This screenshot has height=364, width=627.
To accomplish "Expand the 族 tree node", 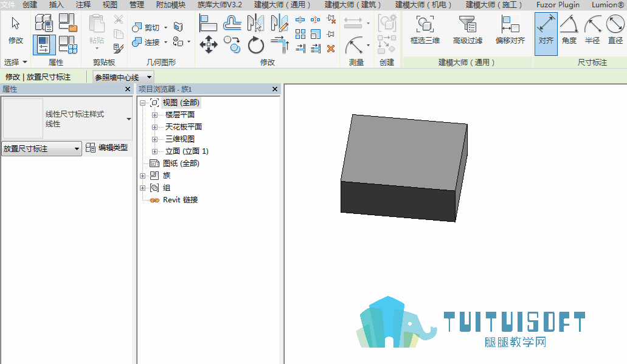I will [142, 176].
